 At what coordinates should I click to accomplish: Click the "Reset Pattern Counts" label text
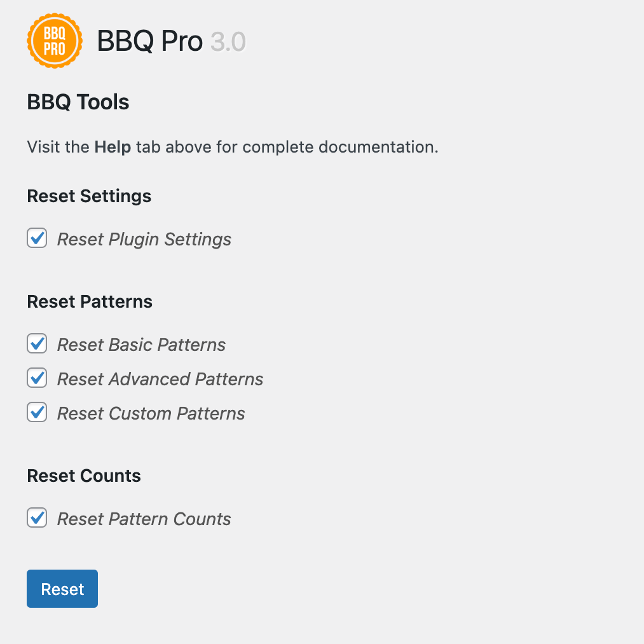[144, 519]
